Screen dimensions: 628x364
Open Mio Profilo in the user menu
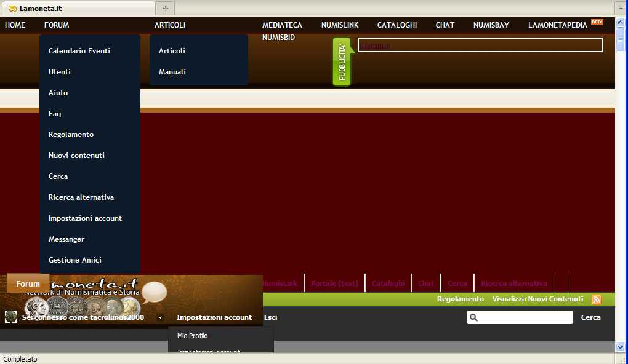click(192, 336)
